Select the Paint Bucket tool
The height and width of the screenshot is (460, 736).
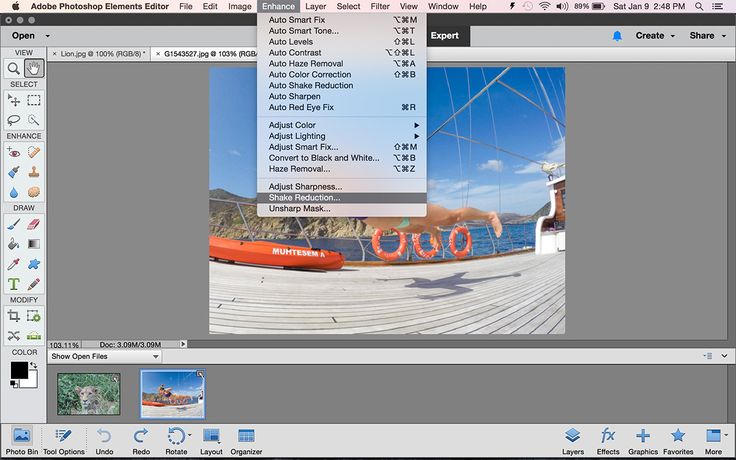pos(14,244)
